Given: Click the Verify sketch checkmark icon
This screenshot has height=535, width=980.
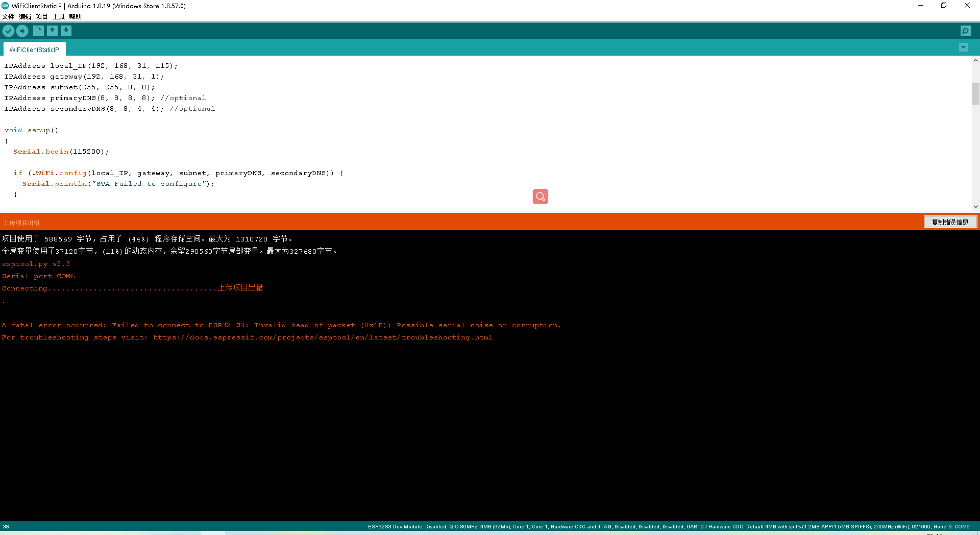Looking at the screenshot, I should (8, 31).
